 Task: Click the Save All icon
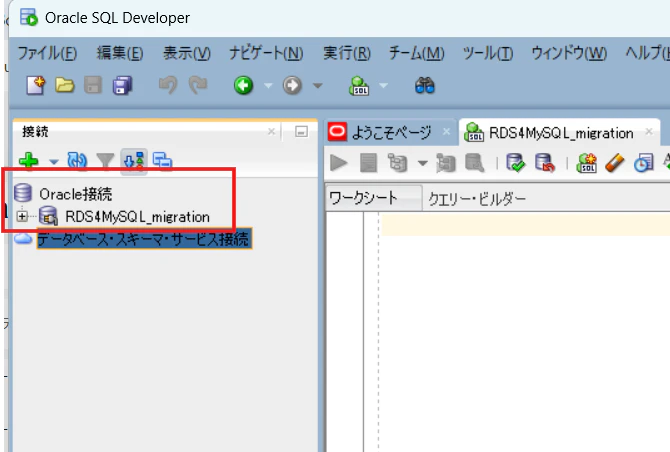click(123, 85)
